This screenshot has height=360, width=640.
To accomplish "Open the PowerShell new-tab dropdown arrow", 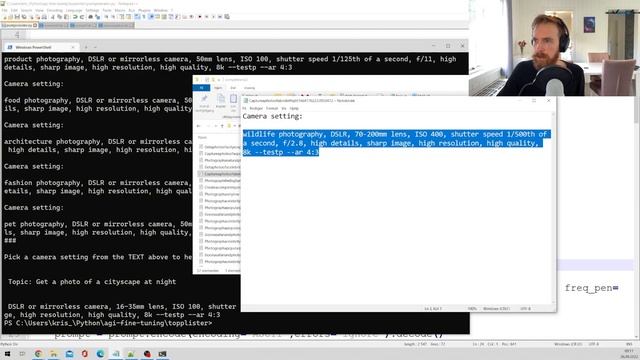I will coord(95,47).
